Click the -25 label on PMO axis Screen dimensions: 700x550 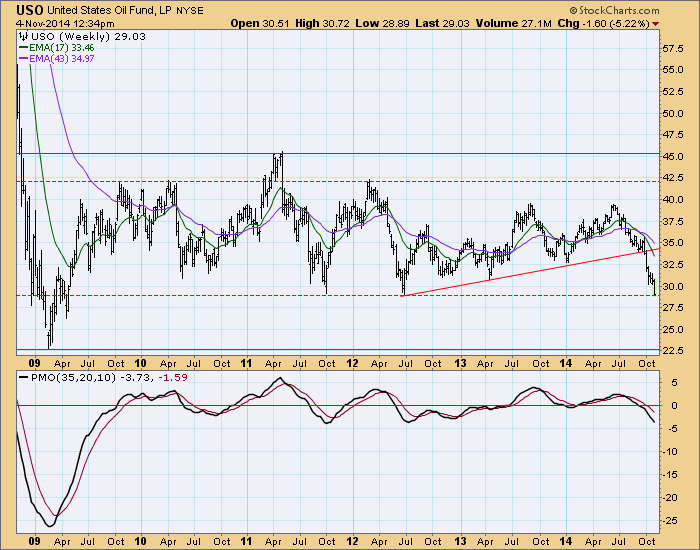[670, 521]
